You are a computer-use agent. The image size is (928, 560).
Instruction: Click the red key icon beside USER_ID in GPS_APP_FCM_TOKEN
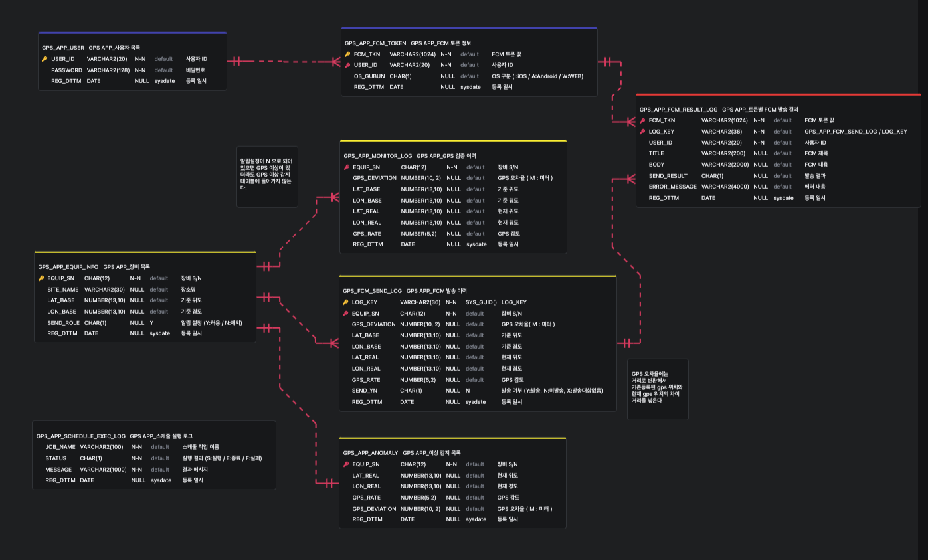pos(347,65)
